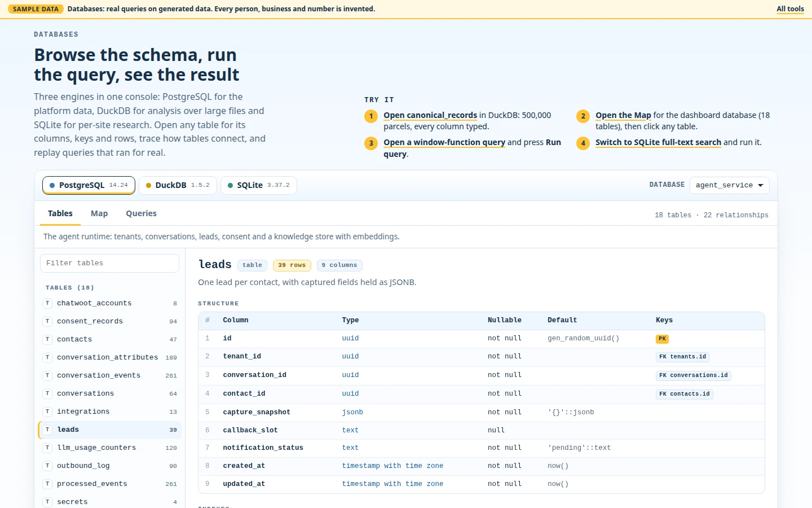Click the T icon beside outbound_log
This screenshot has height=508, width=812.
[x=47, y=466]
